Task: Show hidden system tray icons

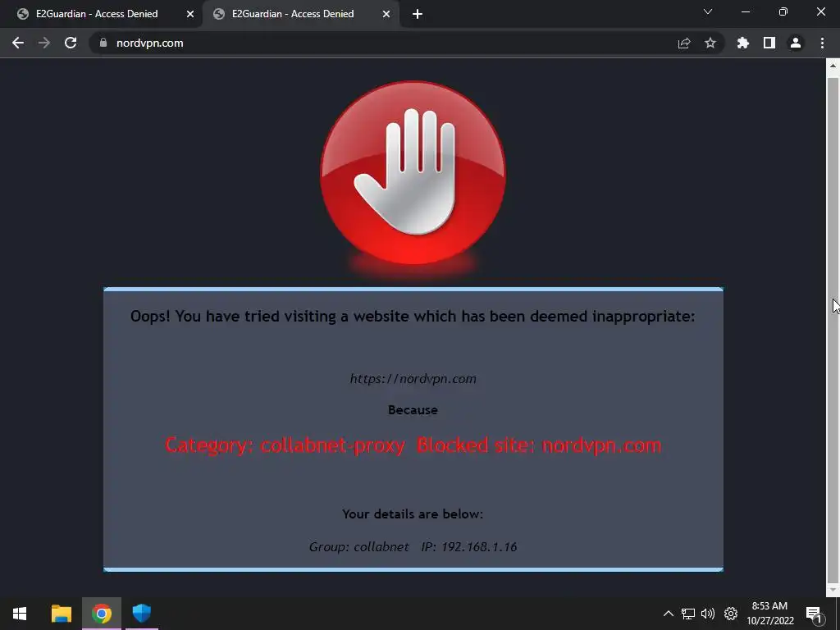Action: (669, 614)
